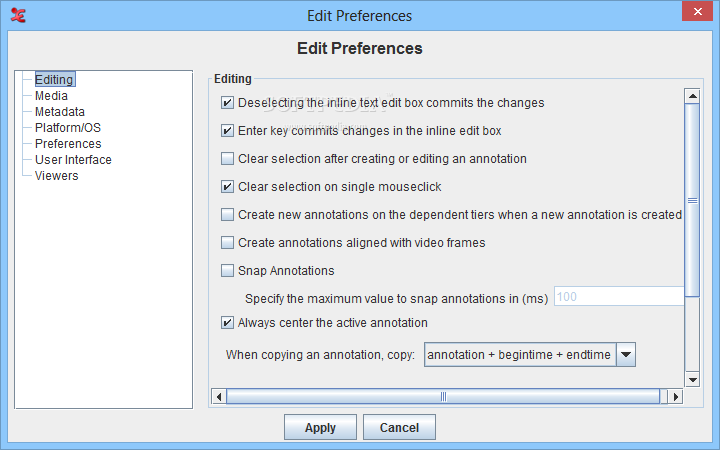Uncheck Always center the active annotation
The width and height of the screenshot is (720, 450).
tap(227, 322)
